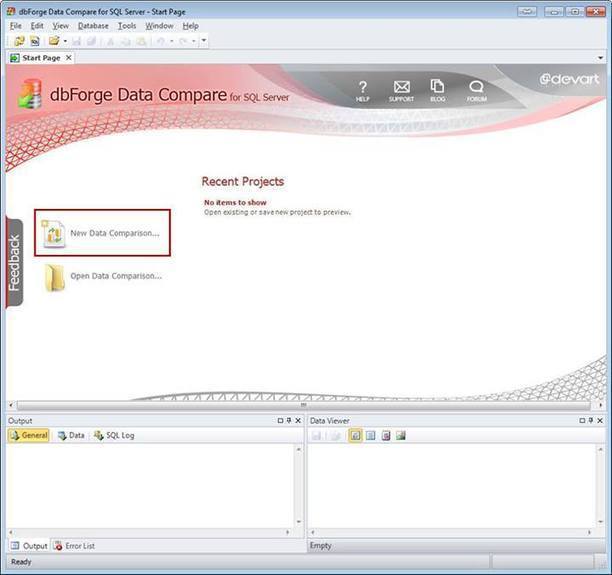The height and width of the screenshot is (575, 612).
Task: Switch to the Error List bottom tab
Action: pyautogui.click(x=74, y=546)
